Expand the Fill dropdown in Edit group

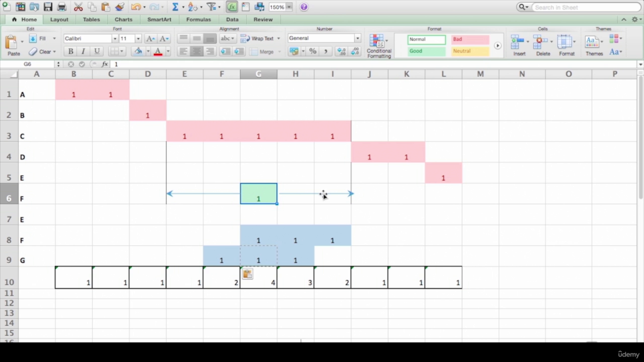(x=54, y=39)
